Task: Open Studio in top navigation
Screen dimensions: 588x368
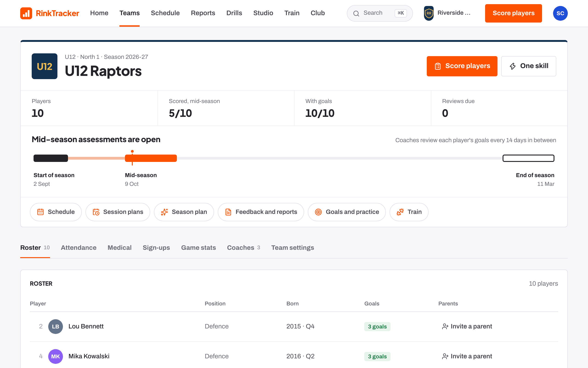Action: click(x=263, y=13)
